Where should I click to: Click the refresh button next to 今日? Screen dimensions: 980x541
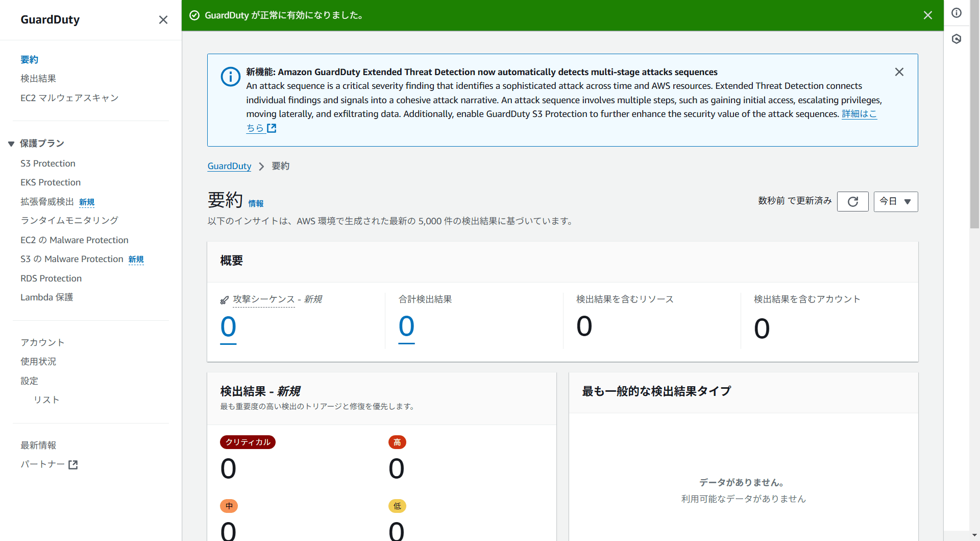pyautogui.click(x=853, y=201)
